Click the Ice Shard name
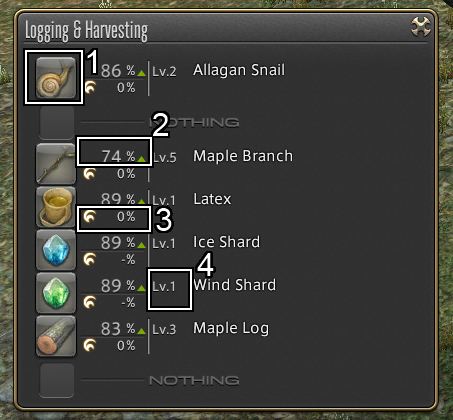This screenshot has width=453, height=420. pos(226,242)
